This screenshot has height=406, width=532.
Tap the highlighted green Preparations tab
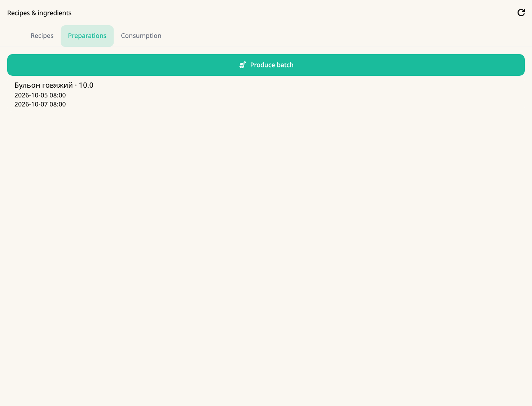[x=87, y=36]
